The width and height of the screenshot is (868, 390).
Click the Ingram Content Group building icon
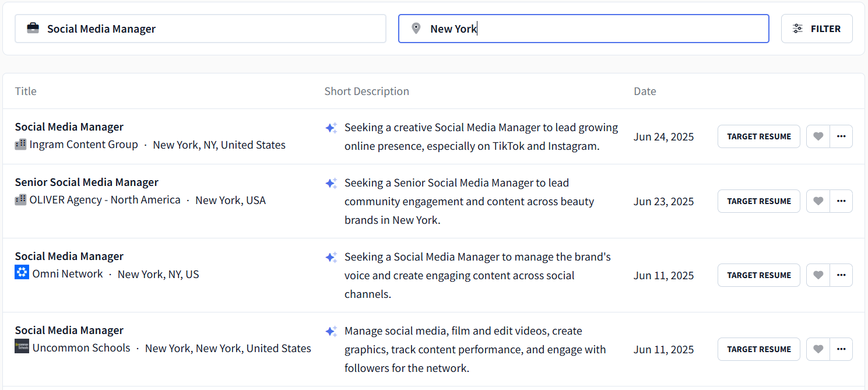[x=21, y=144]
